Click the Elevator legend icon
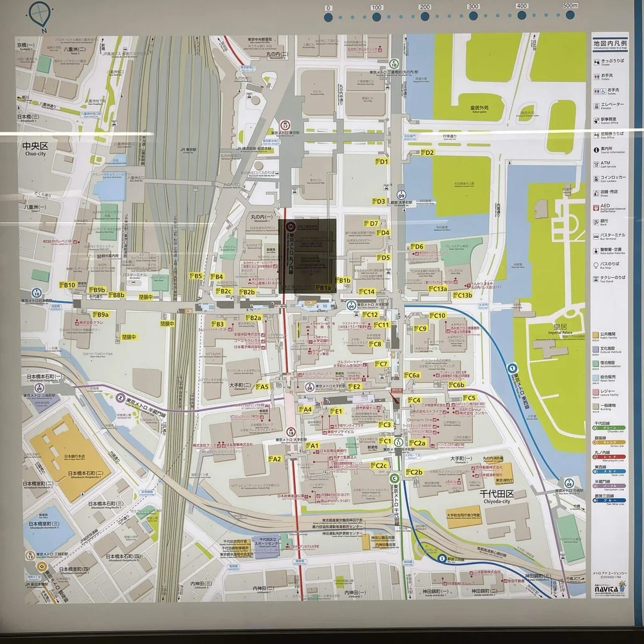 597,106
